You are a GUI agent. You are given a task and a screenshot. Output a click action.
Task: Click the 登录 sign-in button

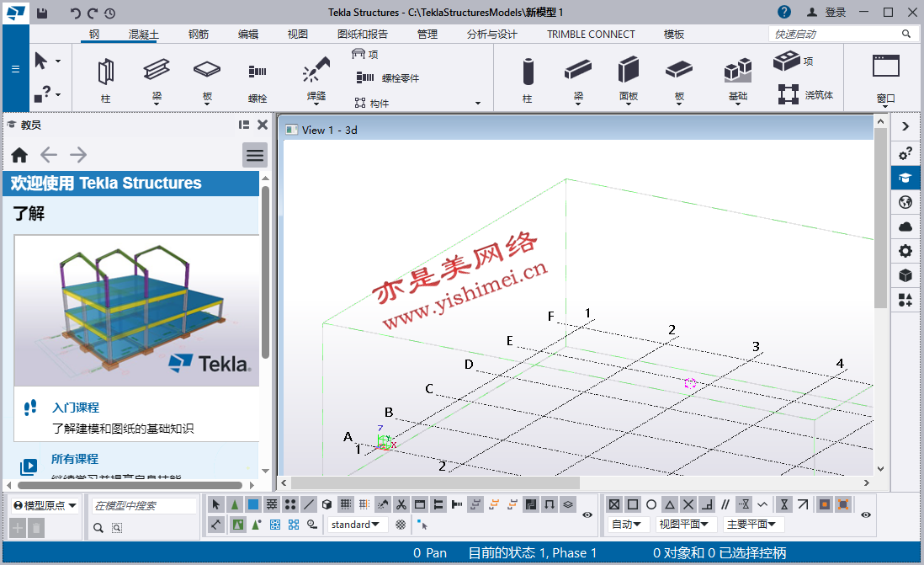point(826,13)
